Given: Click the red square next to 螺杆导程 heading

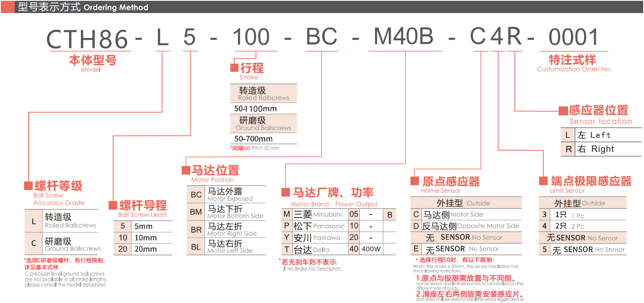Looking at the screenshot, I should [x=113, y=205].
